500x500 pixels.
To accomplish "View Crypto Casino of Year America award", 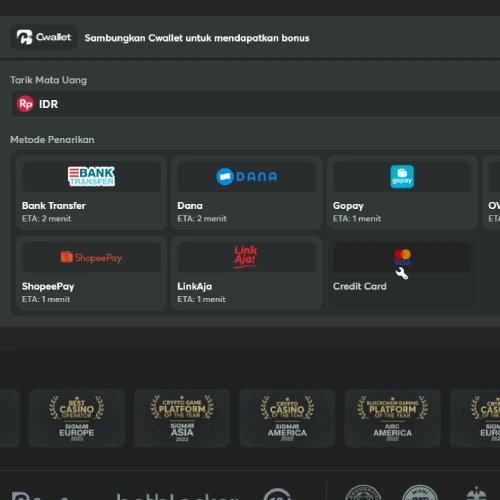I will coord(287,418).
